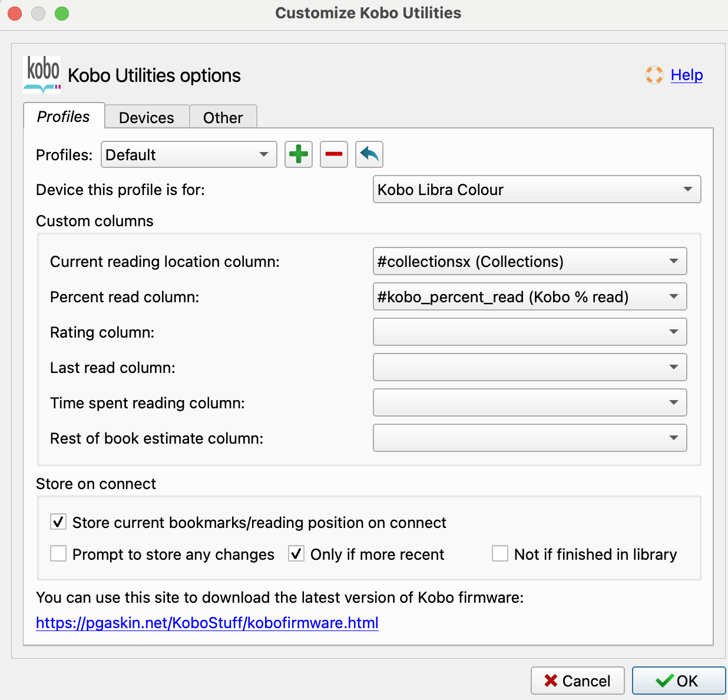Open the Time spent reading column dropdown

(x=530, y=402)
